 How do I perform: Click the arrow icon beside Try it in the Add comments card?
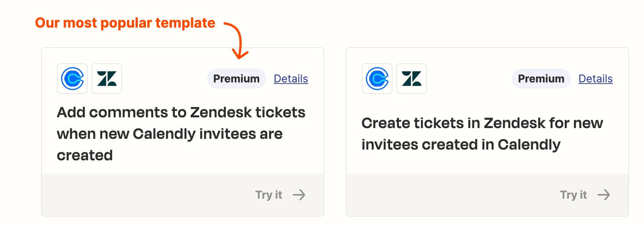click(299, 195)
